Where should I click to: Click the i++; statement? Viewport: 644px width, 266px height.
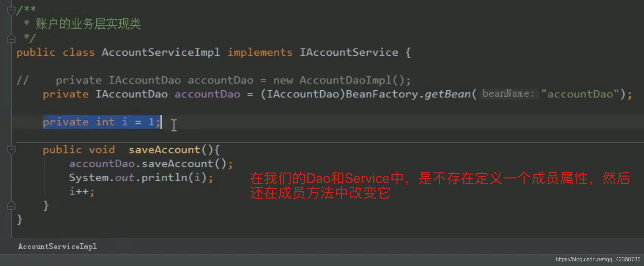tap(82, 191)
